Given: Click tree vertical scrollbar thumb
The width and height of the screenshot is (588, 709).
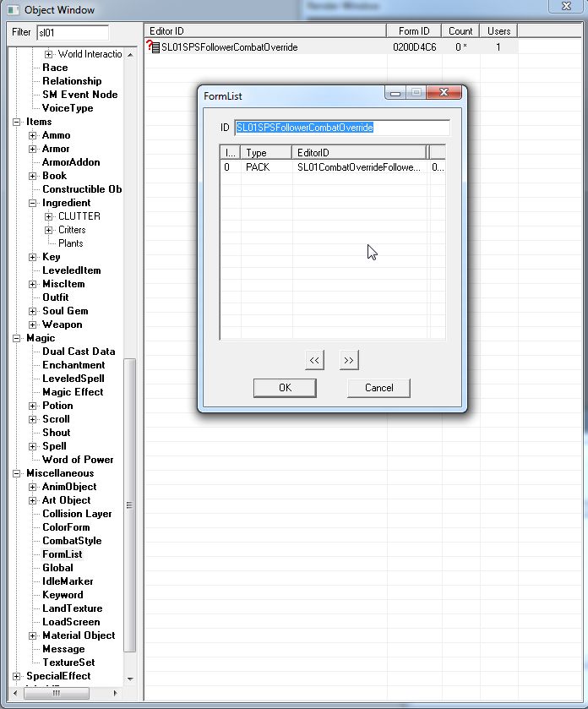Looking at the screenshot, I should click(130, 505).
